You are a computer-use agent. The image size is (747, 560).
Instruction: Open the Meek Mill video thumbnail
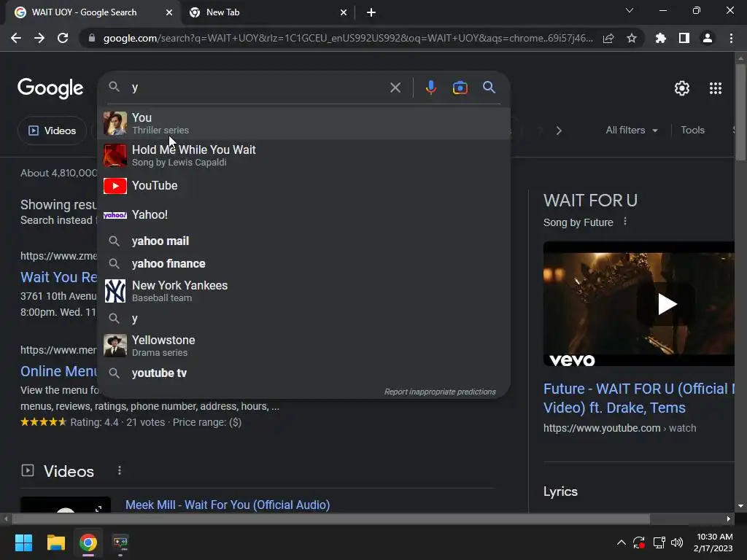click(x=66, y=505)
